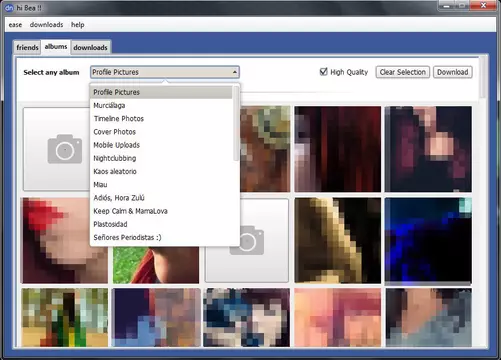The width and height of the screenshot is (501, 360).
Task: Select the blue-white mosaic bottom-row thumbnail
Action: point(247,318)
